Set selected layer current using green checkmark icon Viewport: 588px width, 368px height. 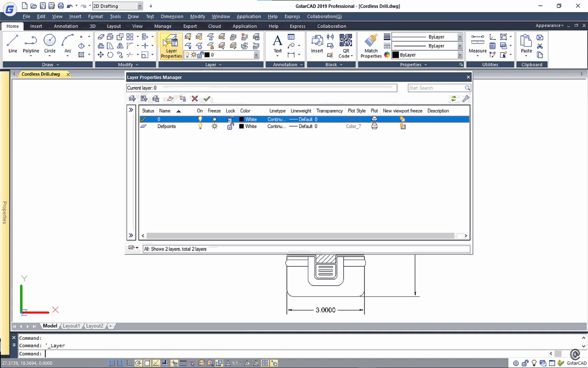[207, 98]
